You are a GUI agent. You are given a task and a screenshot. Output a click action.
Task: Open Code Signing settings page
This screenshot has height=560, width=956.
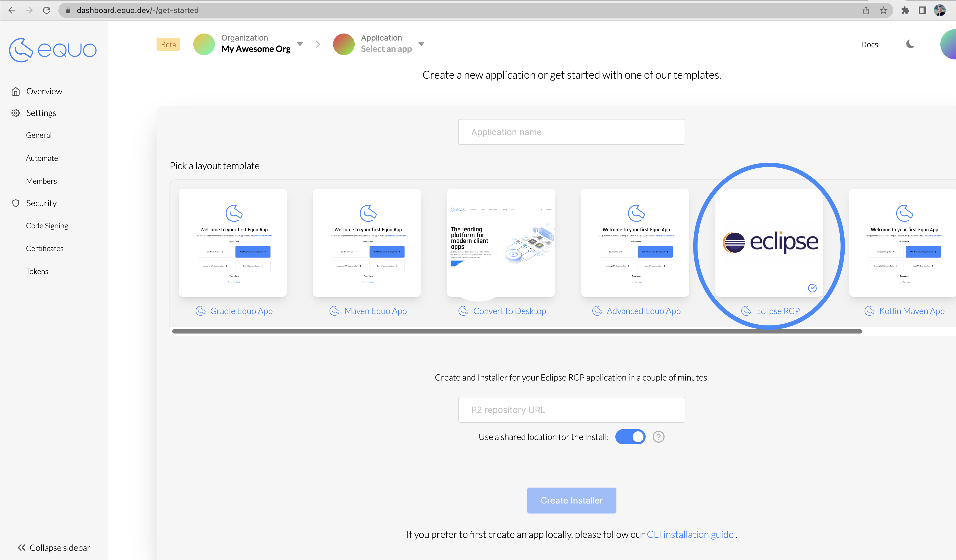pyautogui.click(x=47, y=226)
